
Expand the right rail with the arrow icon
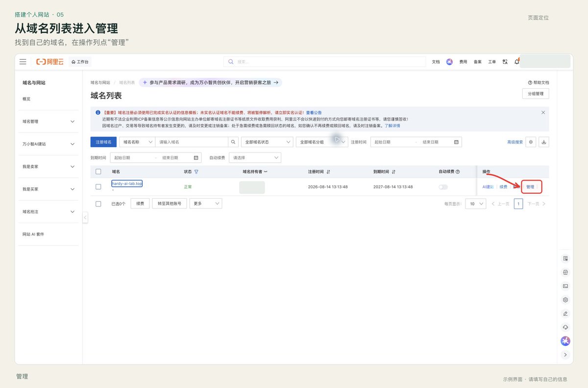[x=565, y=355]
